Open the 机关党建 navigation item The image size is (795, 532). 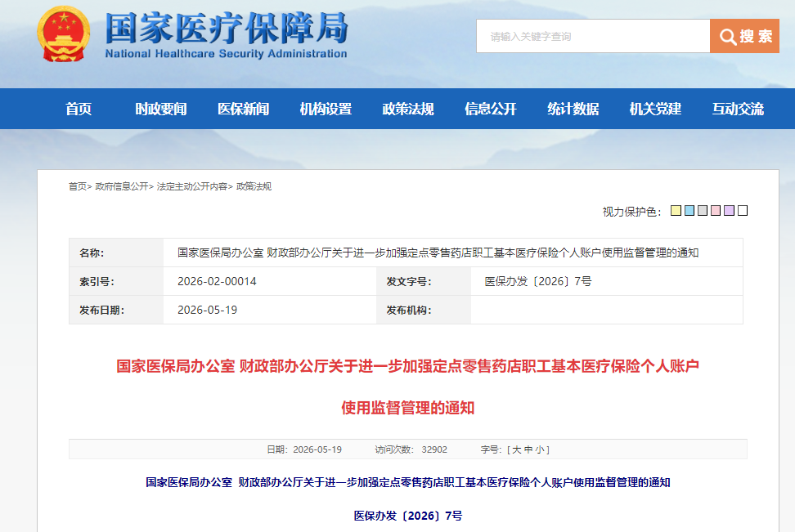pyautogui.click(x=655, y=109)
